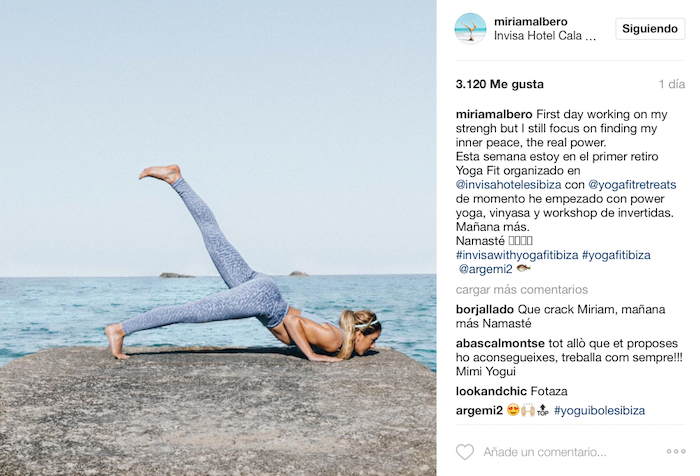700x476 pixels.
Task: Open the @invisahotelesibiza mention
Action: click(x=508, y=184)
